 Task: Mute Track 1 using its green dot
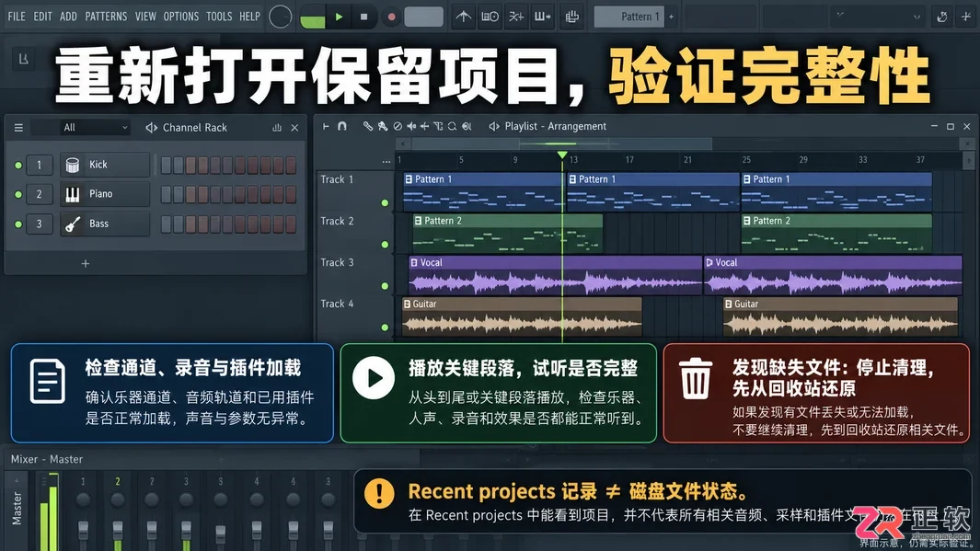(385, 202)
